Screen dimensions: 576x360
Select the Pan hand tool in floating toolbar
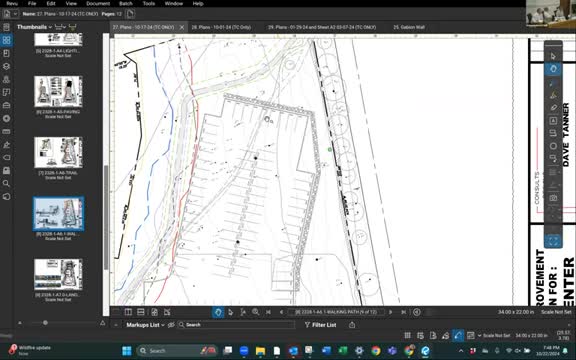click(553, 69)
